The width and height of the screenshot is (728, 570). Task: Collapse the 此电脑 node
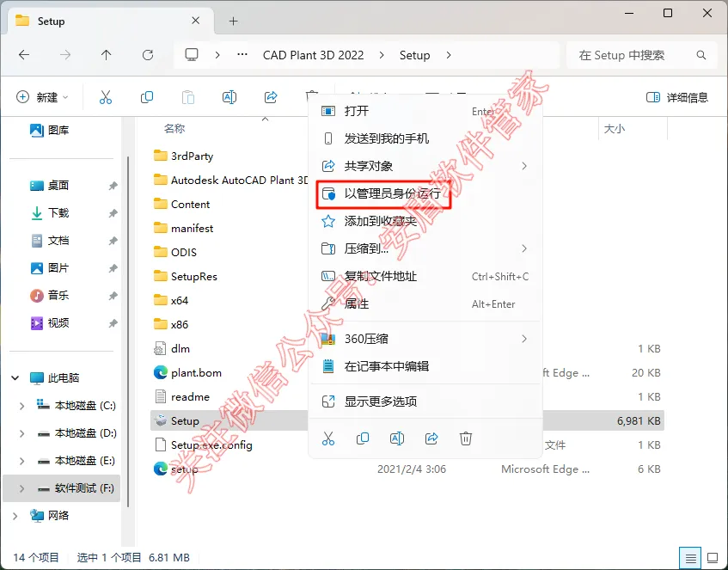tap(15, 377)
